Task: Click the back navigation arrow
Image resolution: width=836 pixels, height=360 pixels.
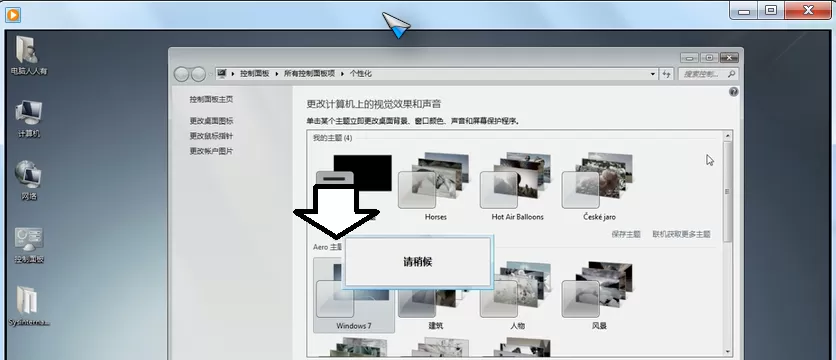Action: (x=181, y=74)
